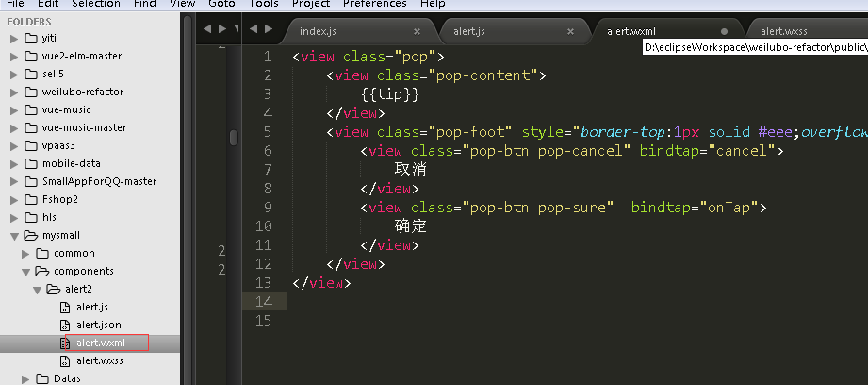Click the unsaved dot on alert.wxml tab
868x385 pixels.
(724, 31)
